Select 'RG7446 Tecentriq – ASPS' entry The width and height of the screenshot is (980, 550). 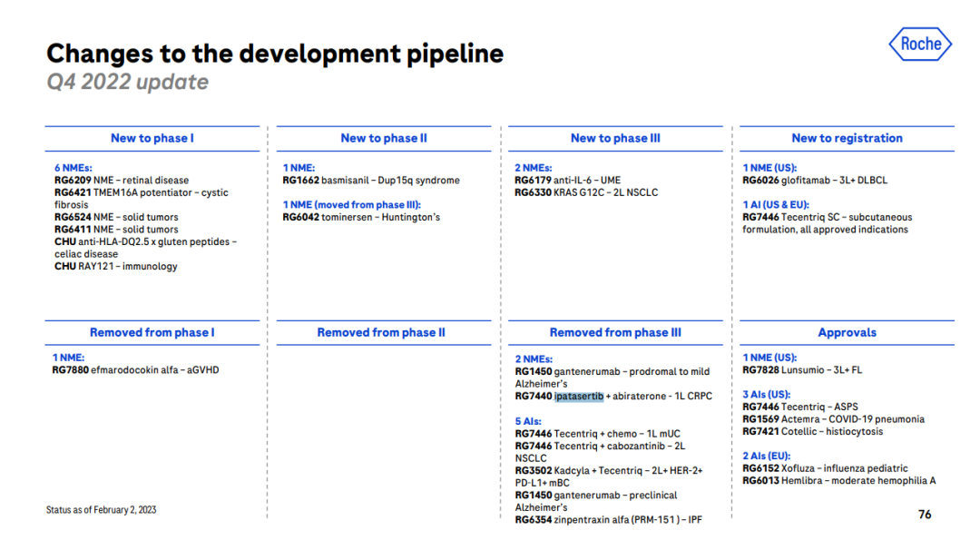(800, 407)
